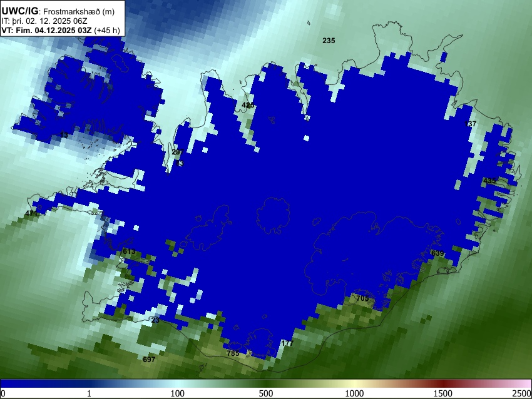Click the 1 label on the color scale
The image size is (532, 399).
pos(89,393)
